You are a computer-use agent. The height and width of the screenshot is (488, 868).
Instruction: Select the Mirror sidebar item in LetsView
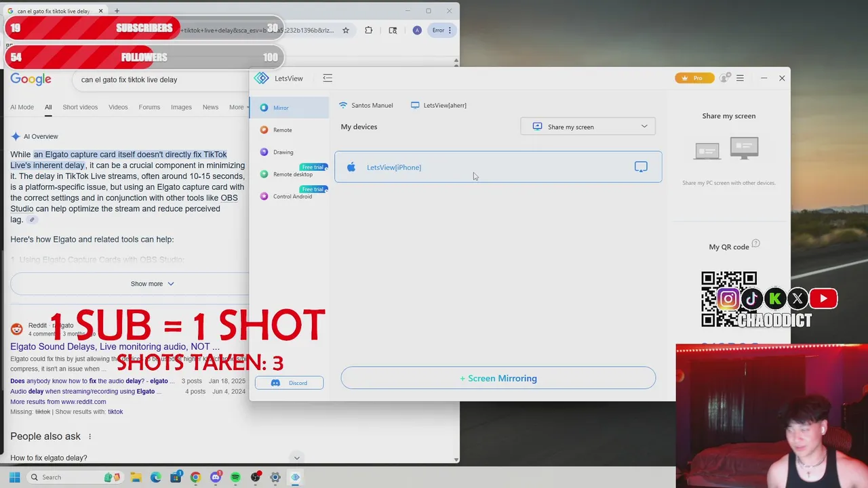pos(289,108)
